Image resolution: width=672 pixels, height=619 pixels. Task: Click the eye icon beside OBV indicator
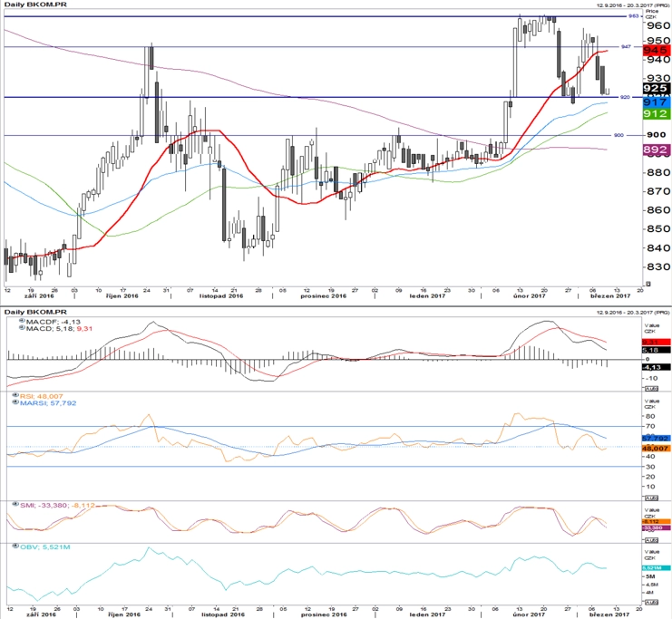(x=15, y=546)
